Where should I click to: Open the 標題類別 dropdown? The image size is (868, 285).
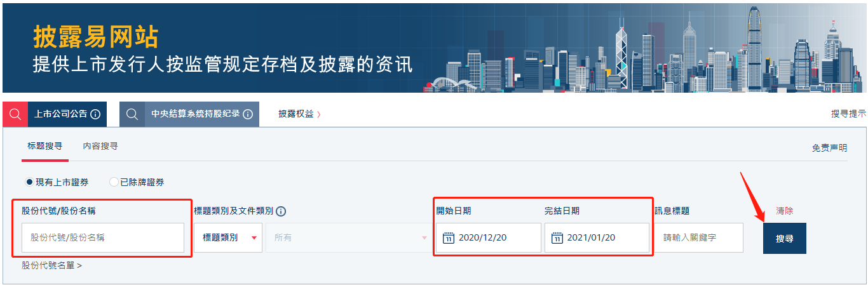(x=228, y=238)
